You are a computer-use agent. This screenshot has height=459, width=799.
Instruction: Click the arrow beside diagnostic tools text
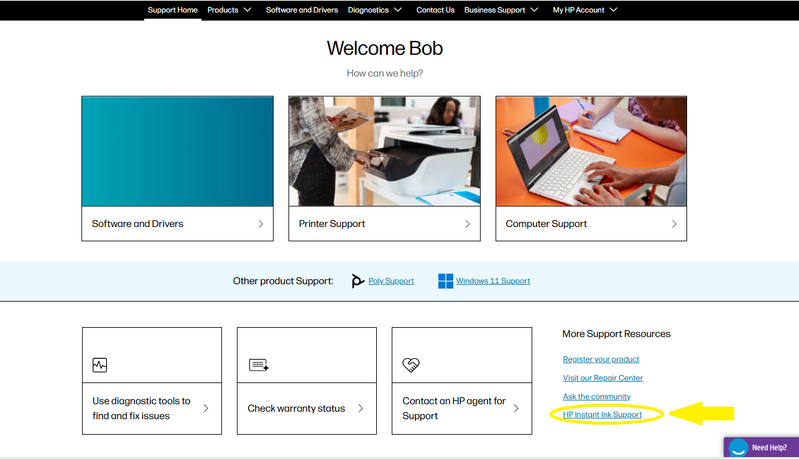pyautogui.click(x=206, y=408)
